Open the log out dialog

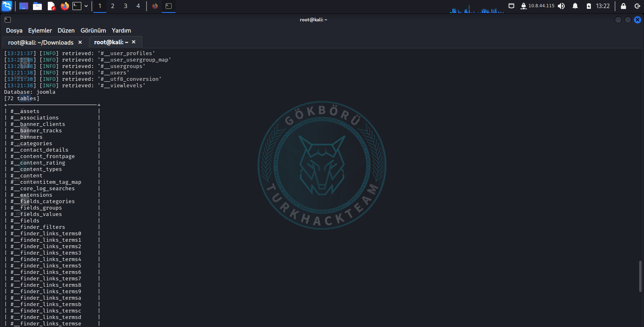click(x=637, y=6)
